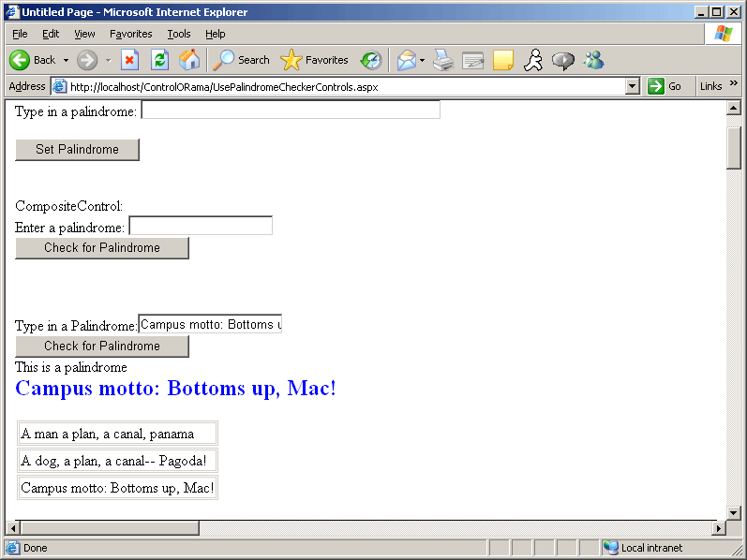Click Check for Palindrome under CompositeControl
747x560 pixels.
(x=102, y=248)
